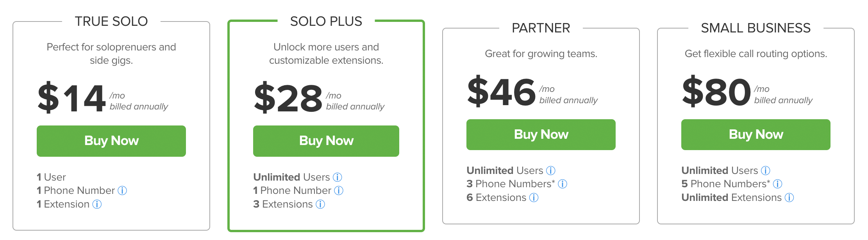Click Buy Now for the Small Business plan

(x=756, y=134)
